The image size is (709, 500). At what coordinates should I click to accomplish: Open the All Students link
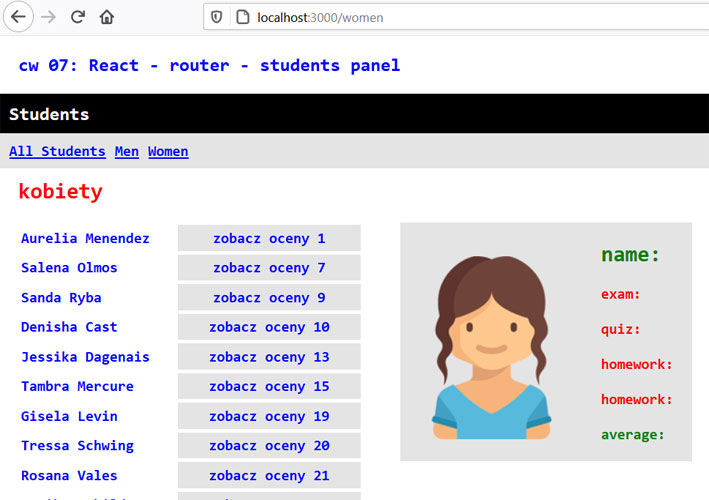57,151
